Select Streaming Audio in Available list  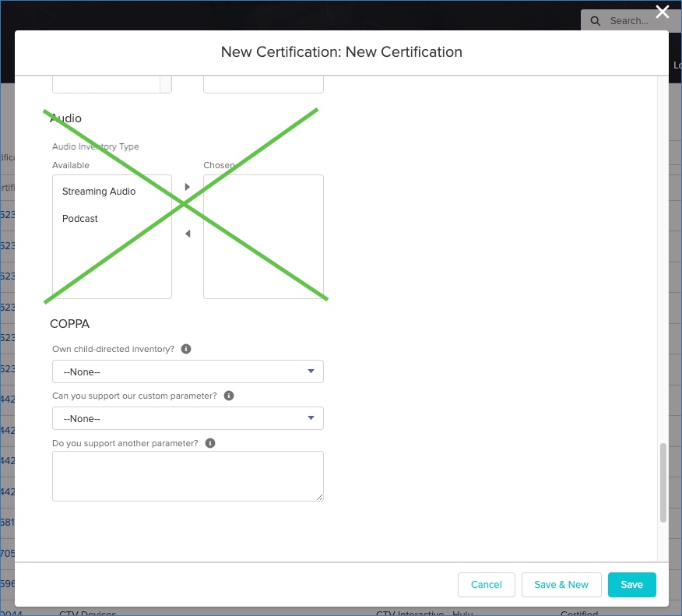point(99,192)
